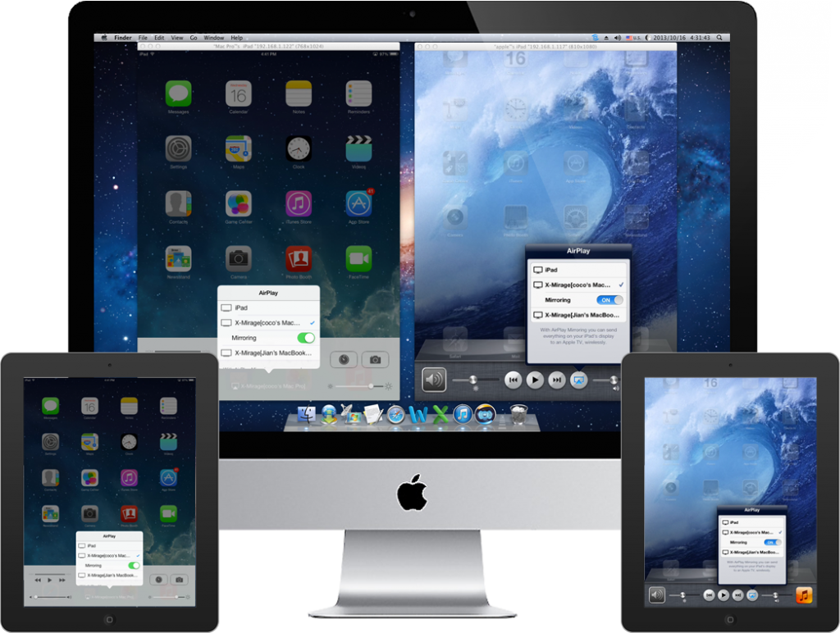The height and width of the screenshot is (633, 840).
Task: Open green X app from the iMac Dock
Action: pos(441,415)
